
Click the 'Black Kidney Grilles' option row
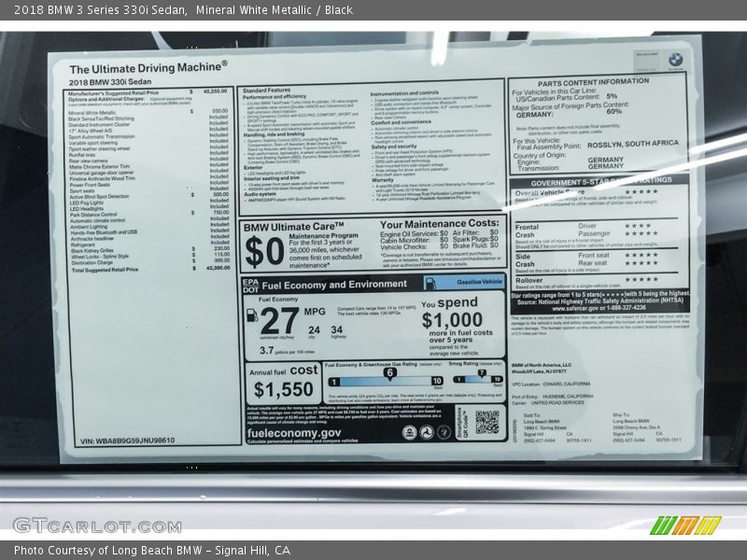[x=149, y=250]
